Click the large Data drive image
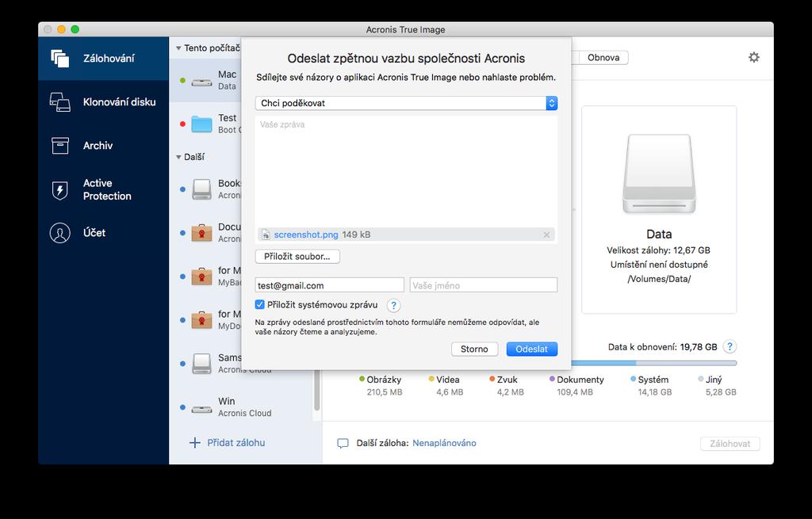 tap(659, 174)
